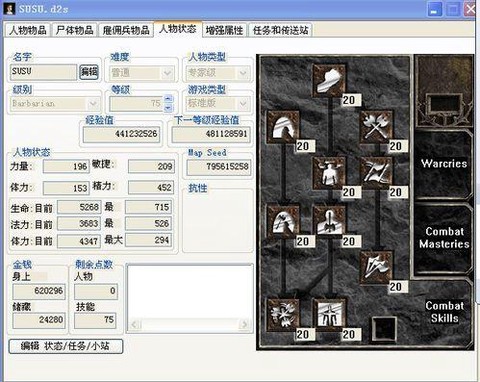
Task: Select the Frenzy skill icon
Action: tap(376, 268)
